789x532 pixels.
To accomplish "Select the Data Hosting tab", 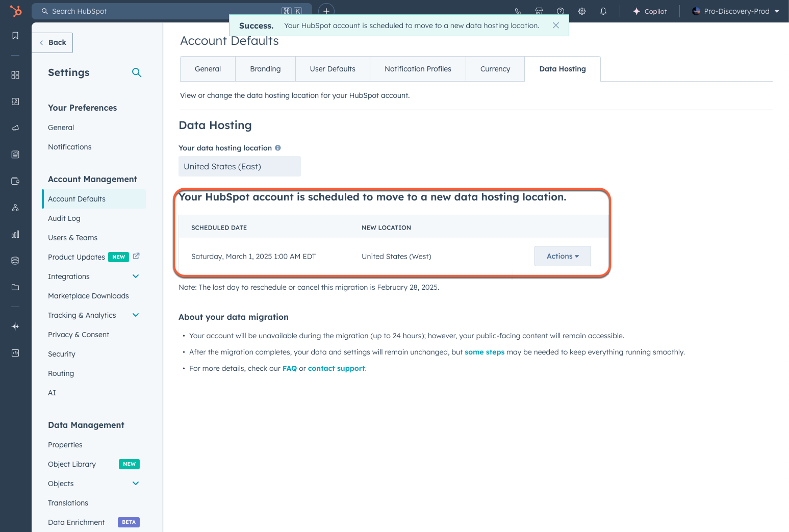I will (563, 69).
